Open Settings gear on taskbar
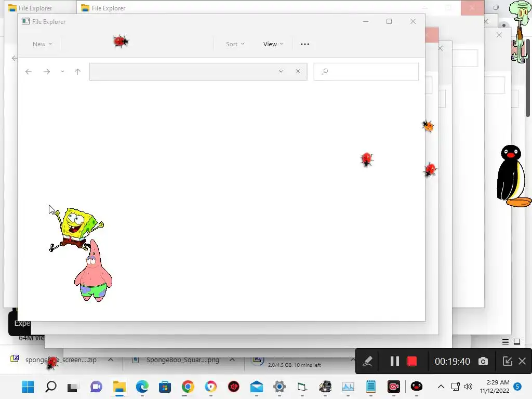The image size is (532, 399). (279, 387)
